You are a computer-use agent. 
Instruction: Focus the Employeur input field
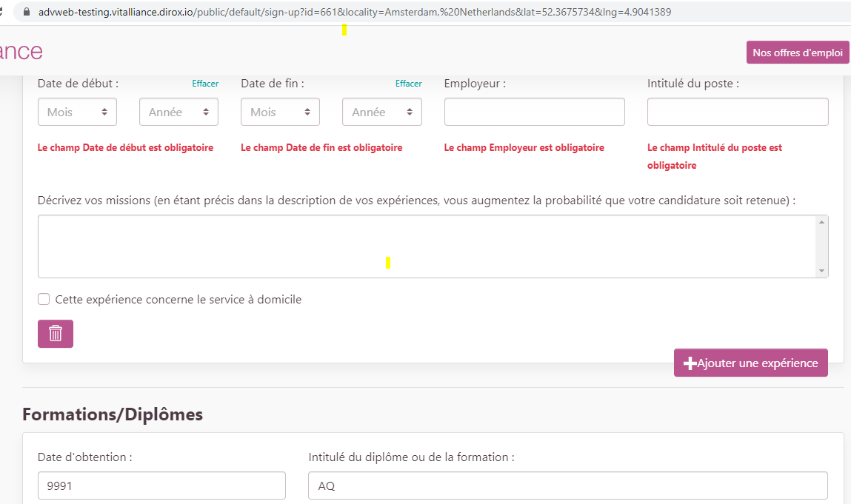pos(535,112)
